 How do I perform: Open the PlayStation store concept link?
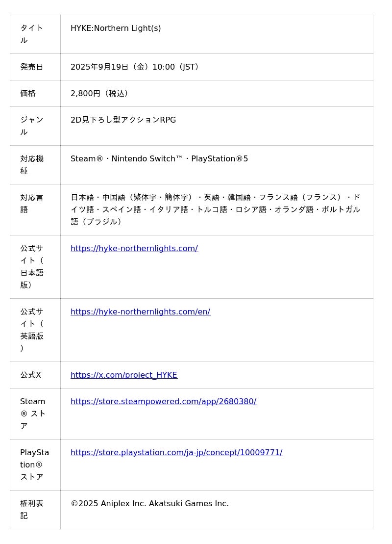click(176, 453)
